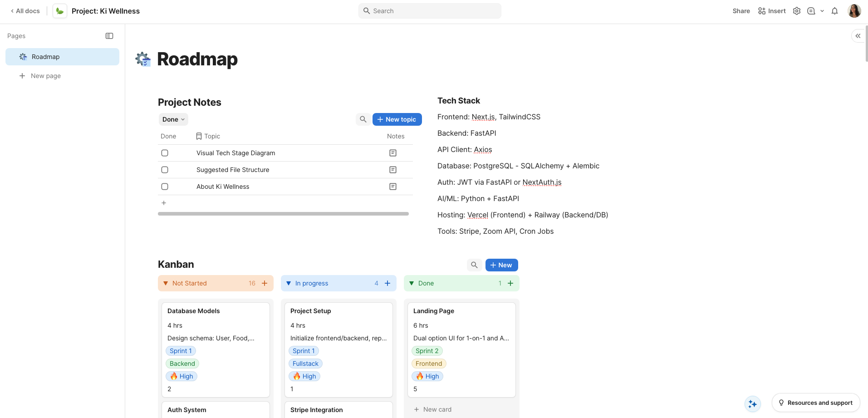868x418 pixels.
Task: Check the About Ki Wellness checkbox
Action: pyautogui.click(x=164, y=186)
